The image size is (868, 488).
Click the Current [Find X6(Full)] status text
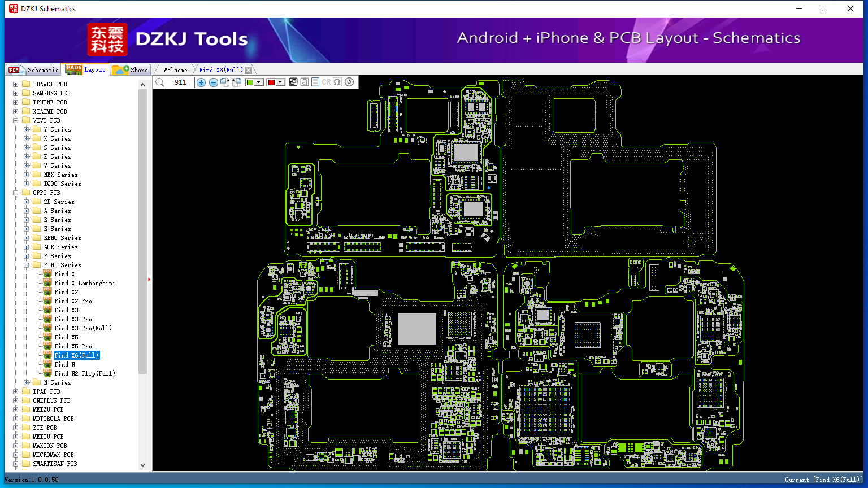[824, 480]
